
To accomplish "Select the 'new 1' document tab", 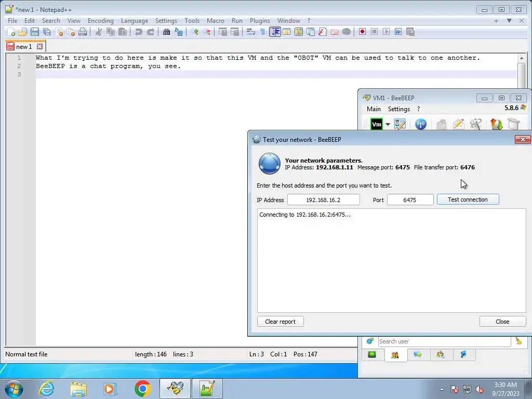I will coord(24,47).
